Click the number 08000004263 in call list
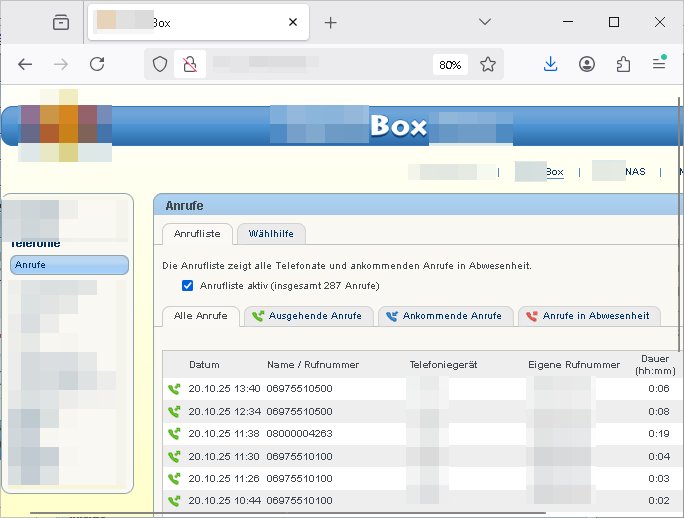This screenshot has height=518, width=684. click(299, 433)
